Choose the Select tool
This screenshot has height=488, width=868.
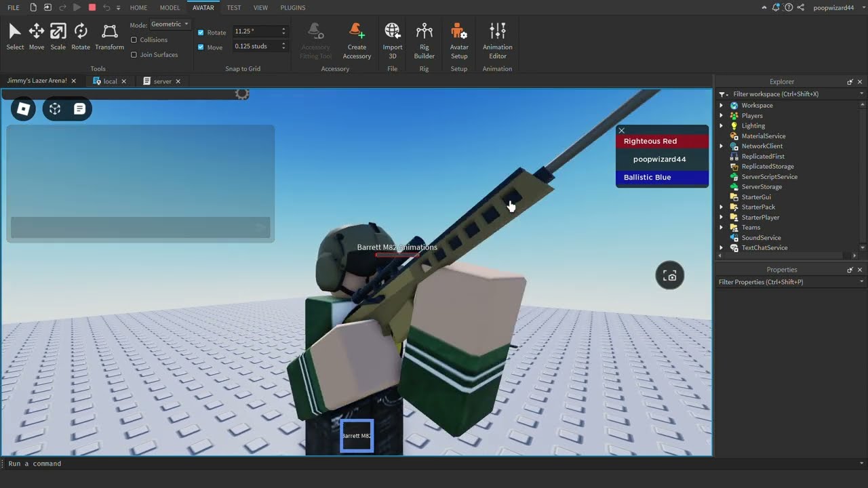click(15, 37)
